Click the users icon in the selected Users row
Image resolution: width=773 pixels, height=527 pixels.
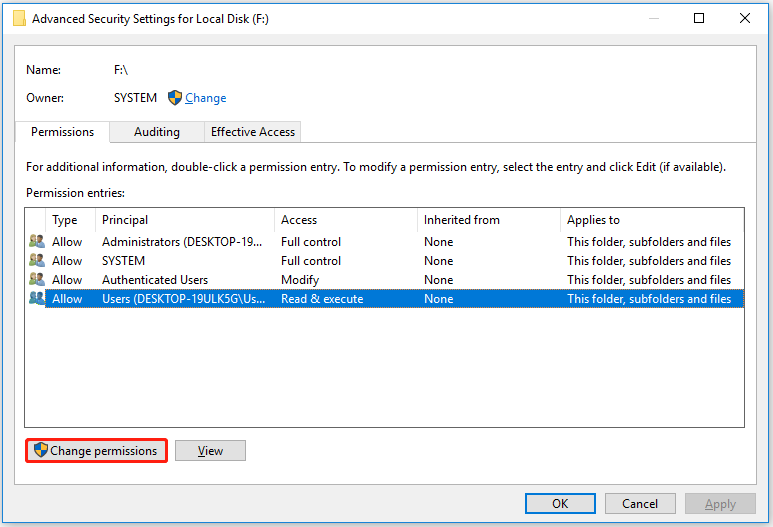point(36,298)
